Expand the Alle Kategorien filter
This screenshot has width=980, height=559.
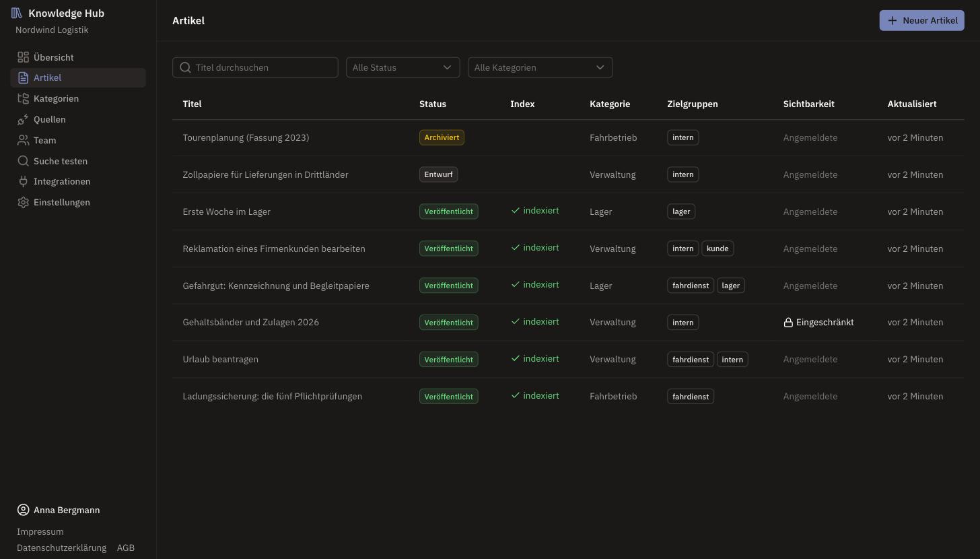click(x=540, y=67)
